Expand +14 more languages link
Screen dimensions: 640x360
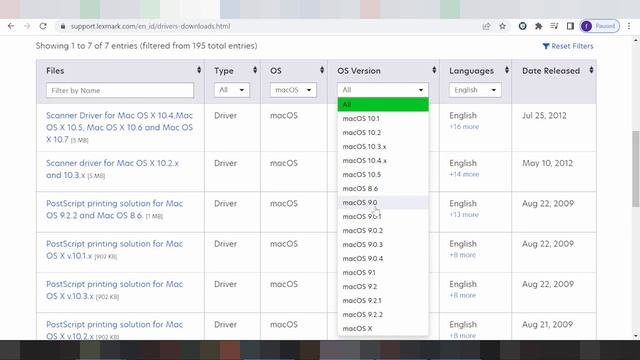click(464, 174)
